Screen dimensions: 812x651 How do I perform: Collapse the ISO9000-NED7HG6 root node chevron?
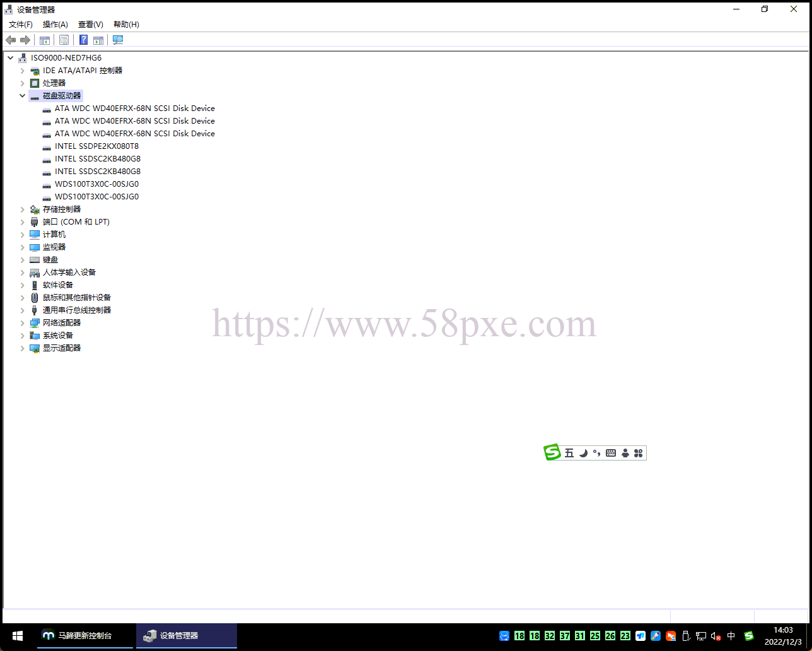point(11,57)
